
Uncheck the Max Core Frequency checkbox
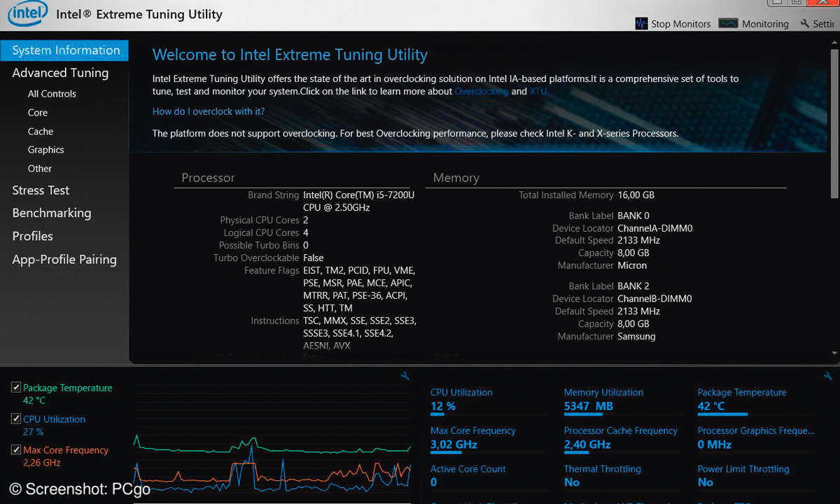coord(16,449)
